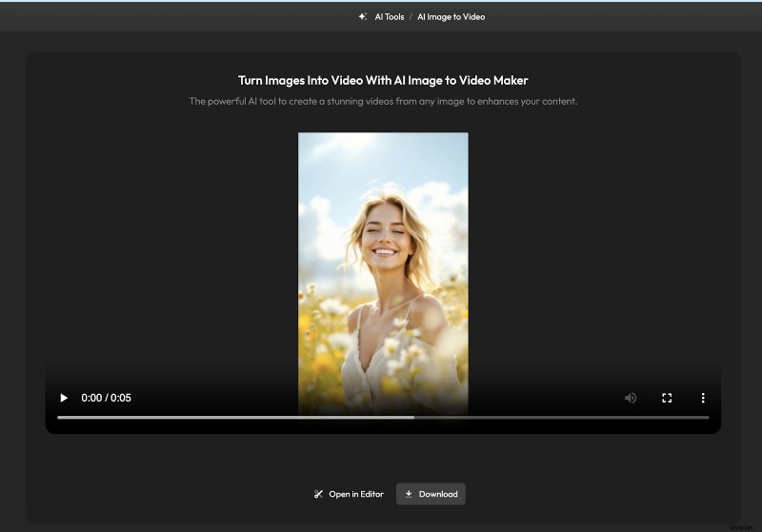
Task: Click the video progress bar
Action: (383, 418)
